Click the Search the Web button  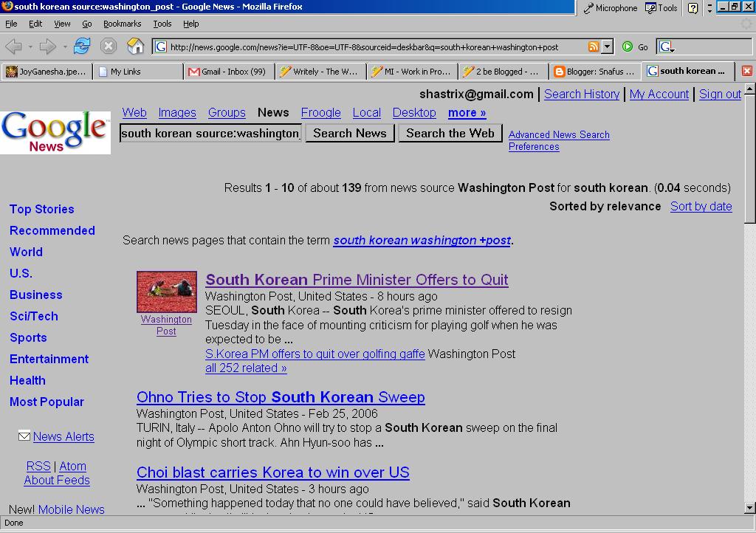click(x=450, y=133)
